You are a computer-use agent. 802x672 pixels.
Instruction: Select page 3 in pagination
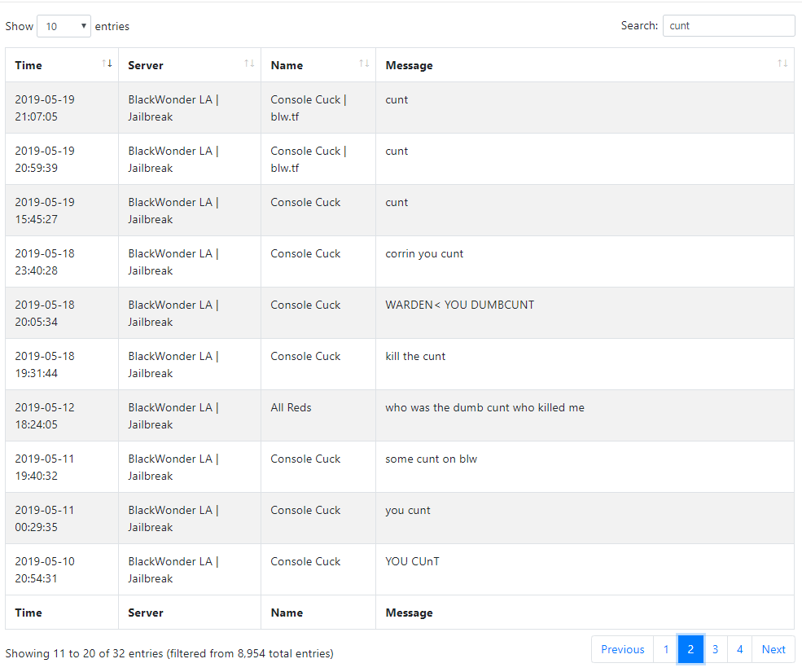(715, 649)
